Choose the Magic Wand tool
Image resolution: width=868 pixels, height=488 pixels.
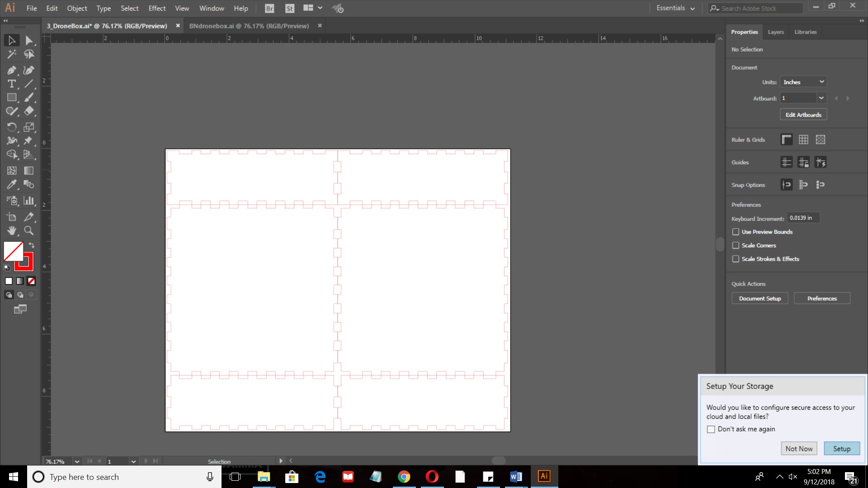tap(11, 54)
